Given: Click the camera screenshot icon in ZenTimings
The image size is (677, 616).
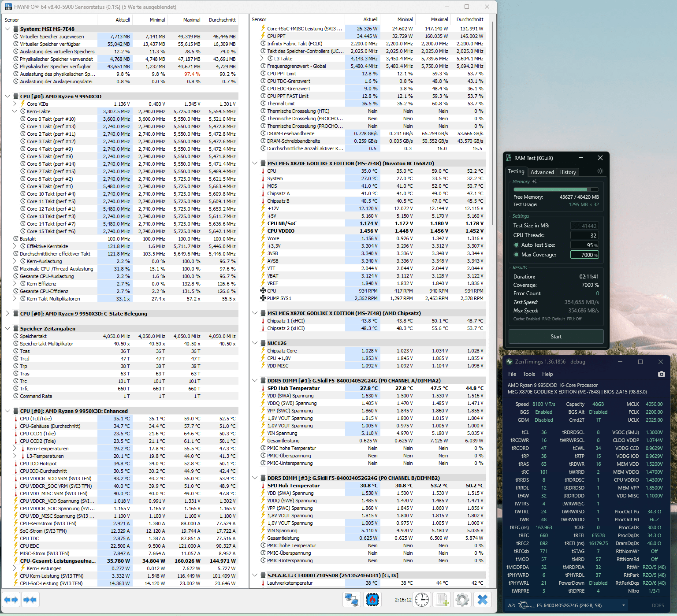Looking at the screenshot, I should coord(661,374).
